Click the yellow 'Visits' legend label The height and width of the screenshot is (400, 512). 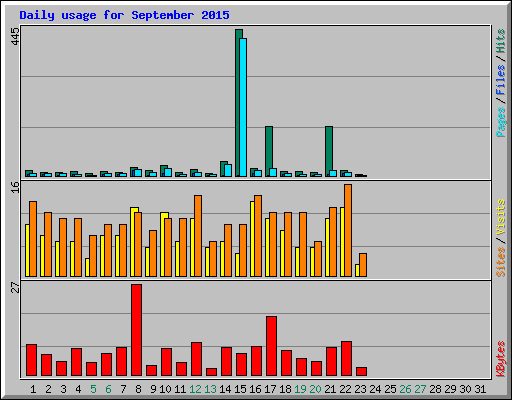[500, 217]
